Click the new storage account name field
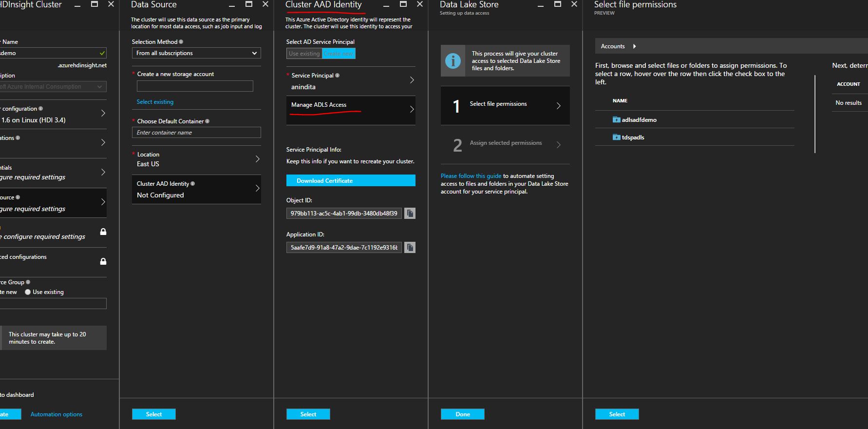The image size is (868, 429). (195, 86)
